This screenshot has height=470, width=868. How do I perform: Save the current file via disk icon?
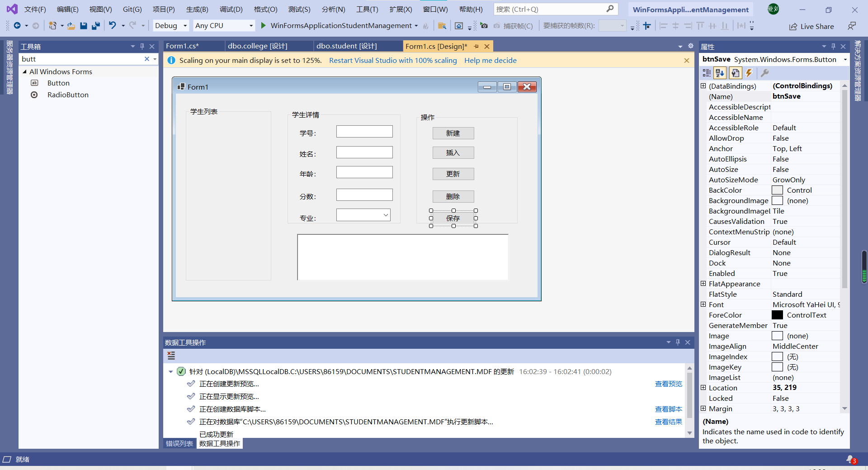click(84, 26)
